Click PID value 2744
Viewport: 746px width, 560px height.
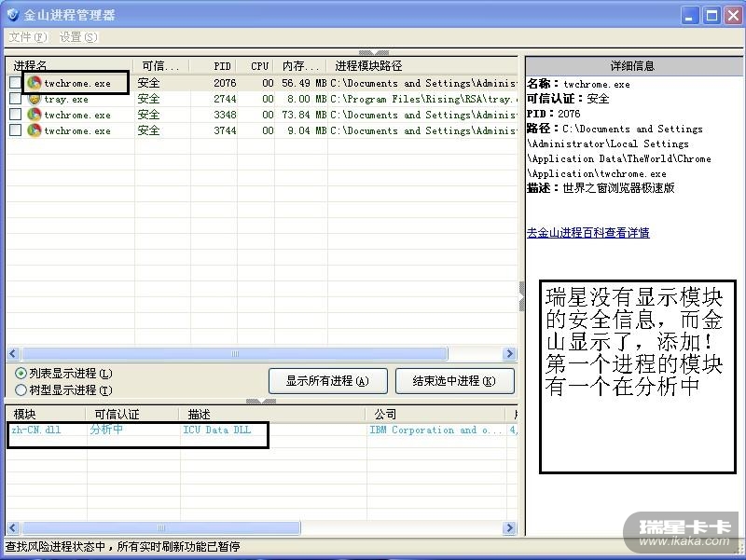click(225, 99)
